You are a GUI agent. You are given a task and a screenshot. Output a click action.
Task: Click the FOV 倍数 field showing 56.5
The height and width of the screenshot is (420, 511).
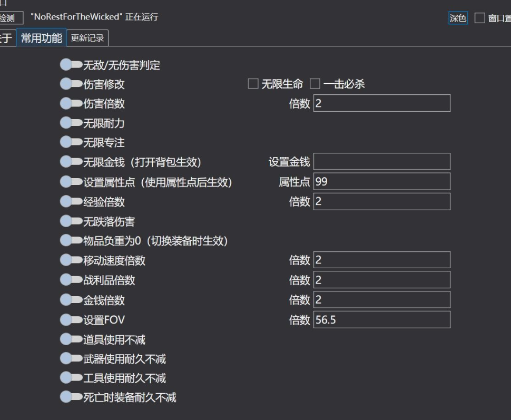tap(381, 320)
